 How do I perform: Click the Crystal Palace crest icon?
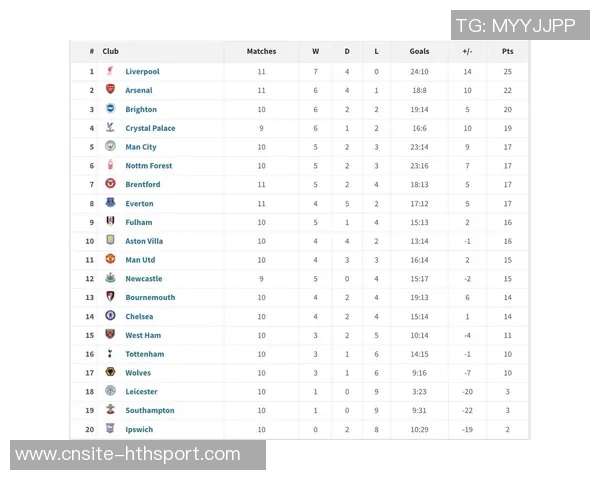[x=110, y=128]
